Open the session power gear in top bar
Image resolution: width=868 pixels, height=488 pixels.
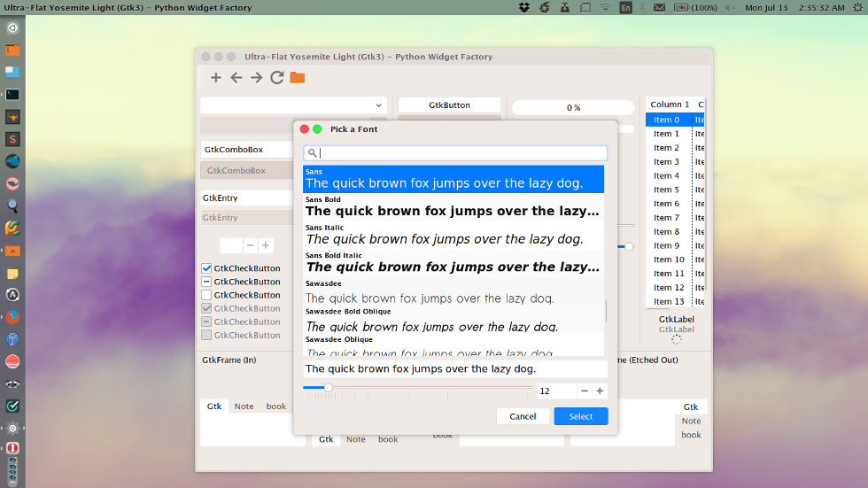[x=857, y=8]
